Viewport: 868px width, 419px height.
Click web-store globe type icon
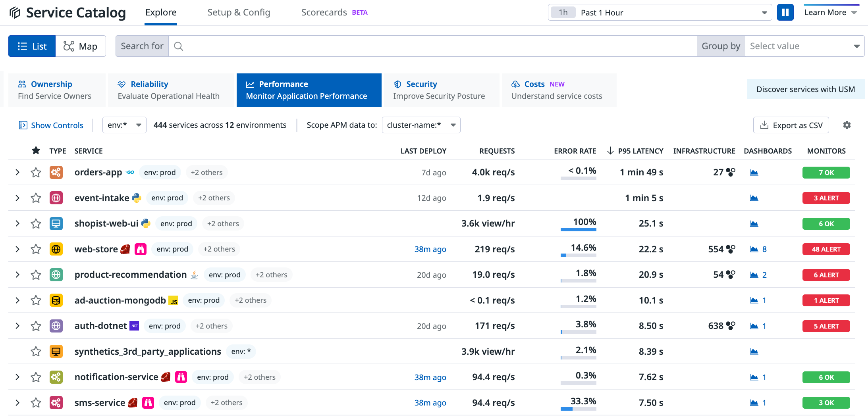[x=56, y=249]
